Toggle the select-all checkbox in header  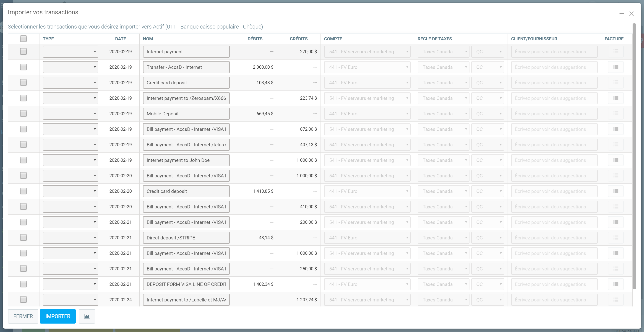pos(23,39)
